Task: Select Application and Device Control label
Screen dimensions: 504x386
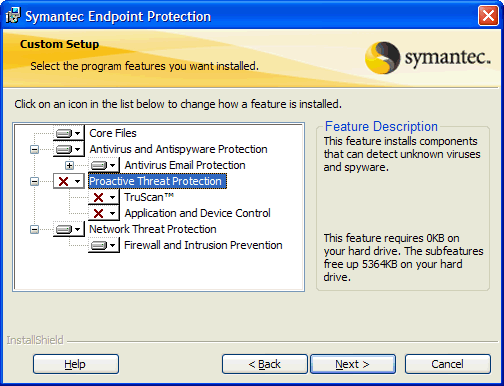Action: (197, 213)
